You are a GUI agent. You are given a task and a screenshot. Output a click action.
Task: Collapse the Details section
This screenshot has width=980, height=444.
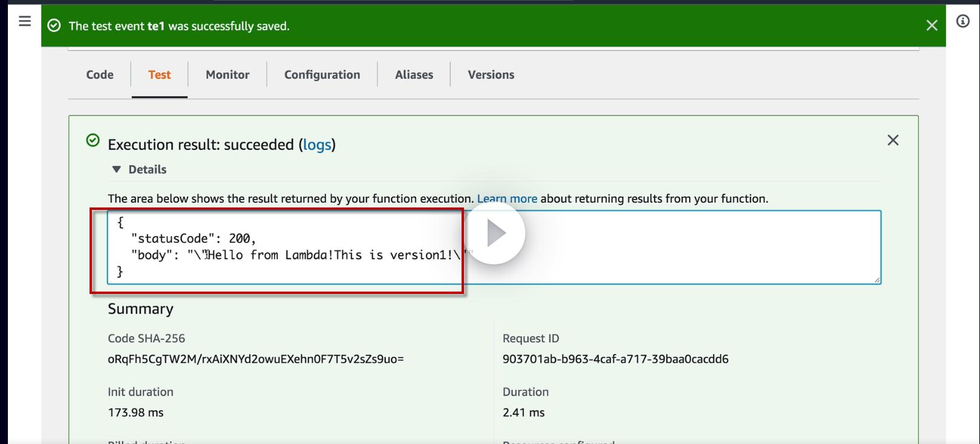click(139, 169)
